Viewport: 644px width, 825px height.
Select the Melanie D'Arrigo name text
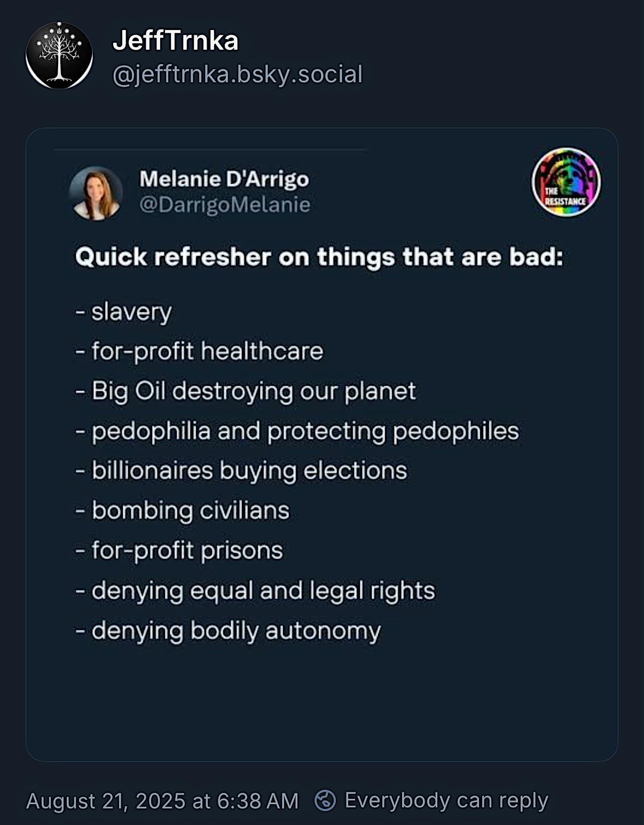tap(224, 180)
